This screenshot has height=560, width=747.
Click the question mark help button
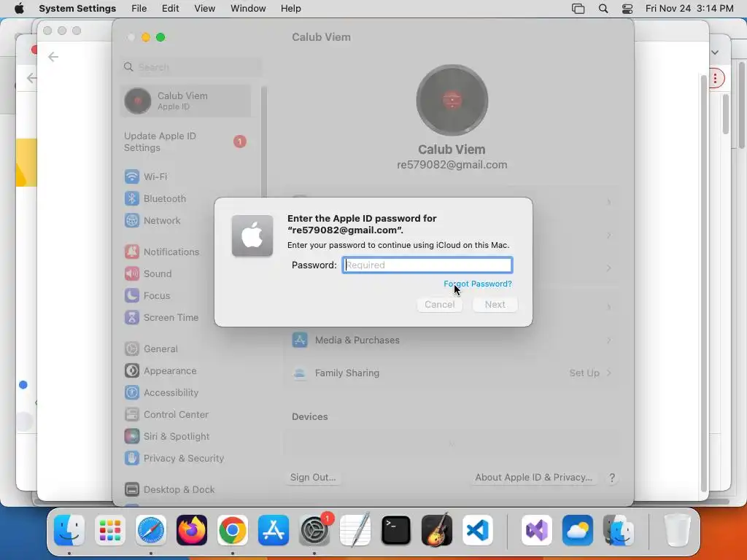[x=612, y=478]
